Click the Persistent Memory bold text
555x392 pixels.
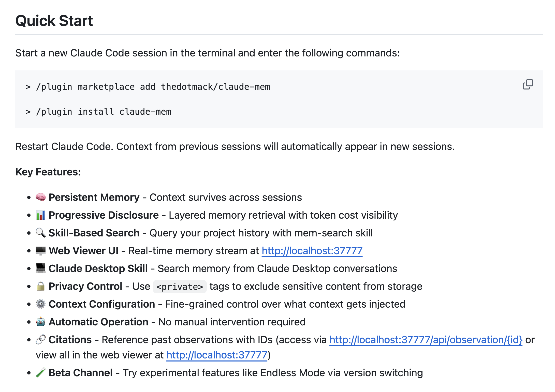(94, 198)
